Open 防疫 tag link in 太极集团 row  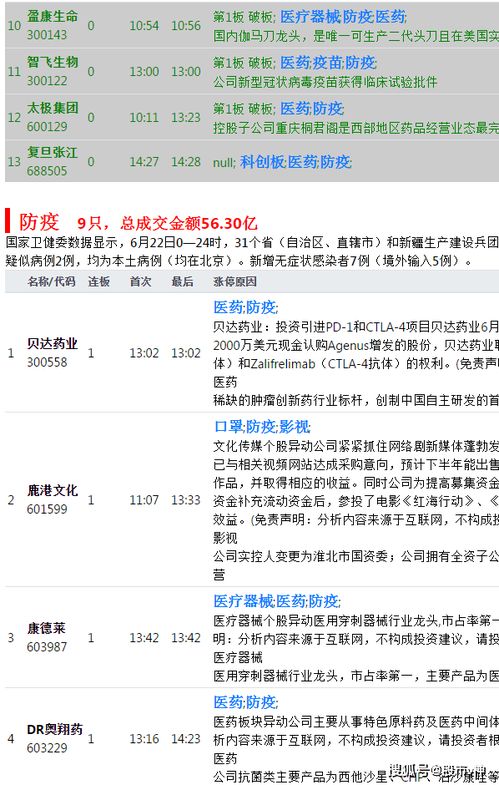(x=327, y=109)
